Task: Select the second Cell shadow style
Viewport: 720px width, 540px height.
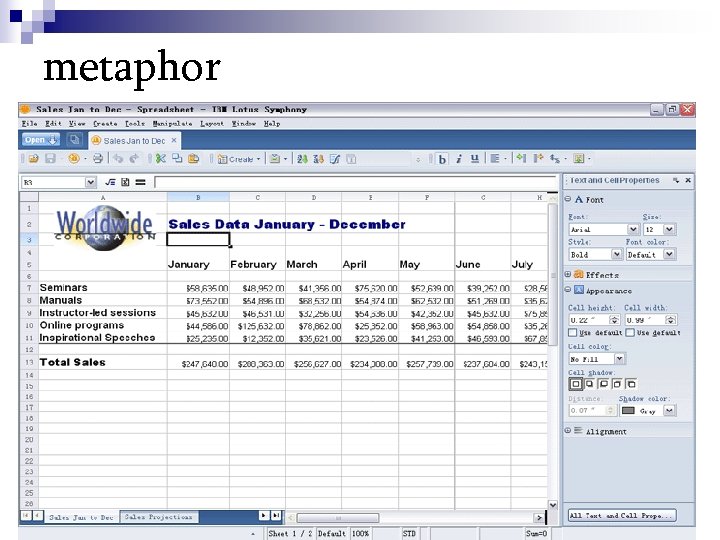Action: point(590,384)
